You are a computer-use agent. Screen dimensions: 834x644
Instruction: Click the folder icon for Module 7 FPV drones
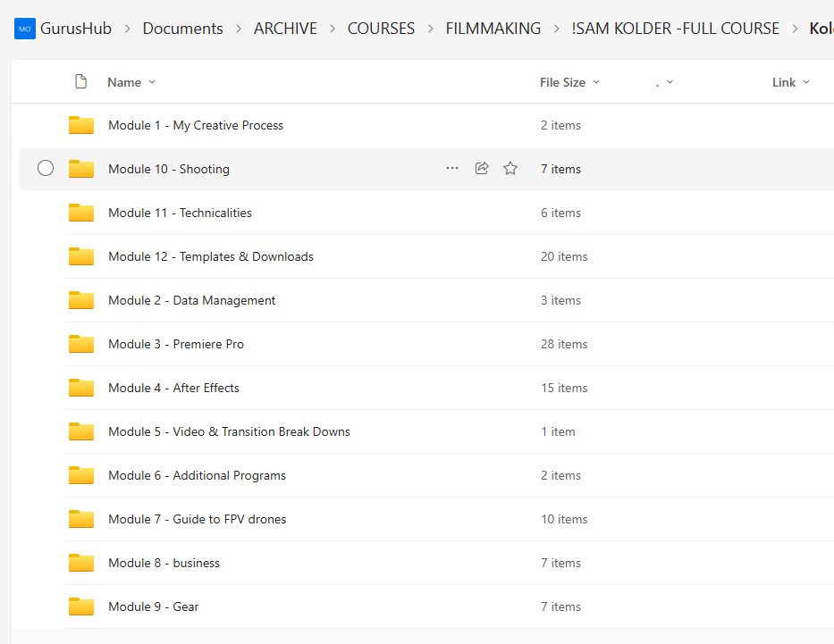coord(81,519)
